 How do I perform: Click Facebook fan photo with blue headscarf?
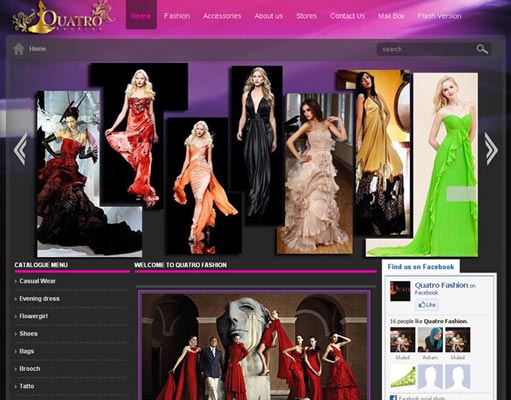coord(430,339)
